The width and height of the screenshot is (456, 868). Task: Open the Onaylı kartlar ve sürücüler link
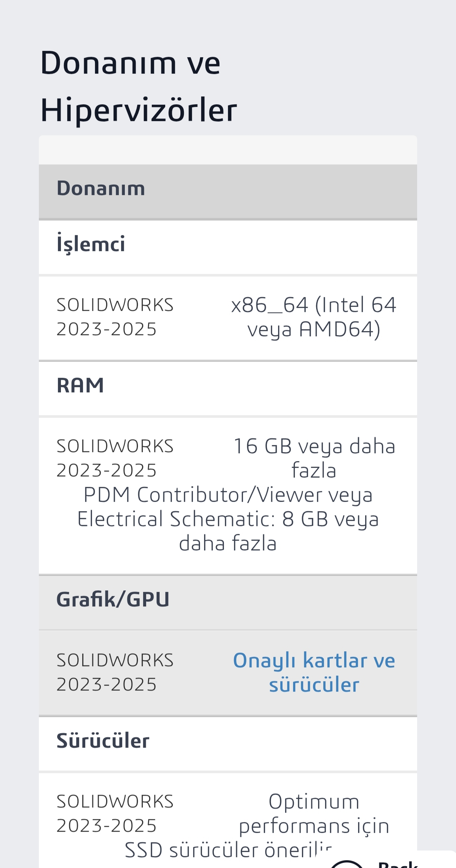(314, 672)
